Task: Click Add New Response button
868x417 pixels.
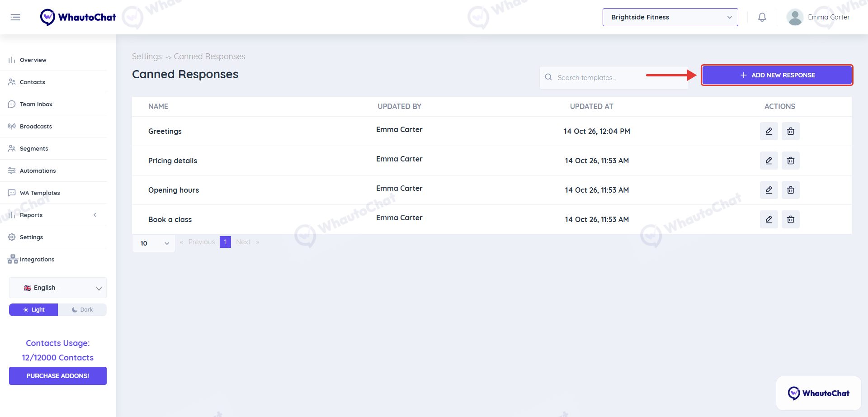Action: coord(777,75)
